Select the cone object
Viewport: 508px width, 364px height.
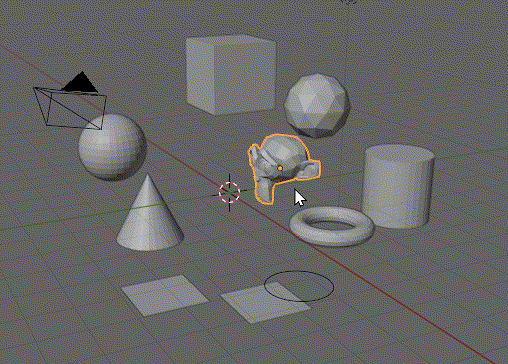tap(149, 213)
